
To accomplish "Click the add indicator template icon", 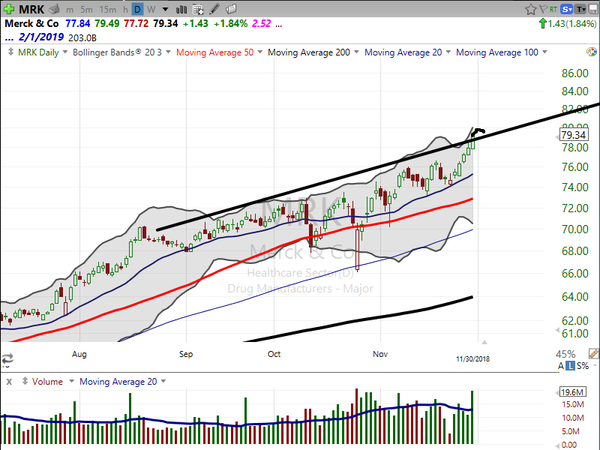I will 198,9.
